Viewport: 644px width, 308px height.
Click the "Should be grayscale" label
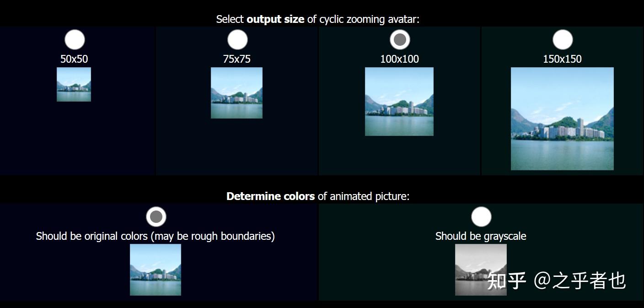coord(481,236)
